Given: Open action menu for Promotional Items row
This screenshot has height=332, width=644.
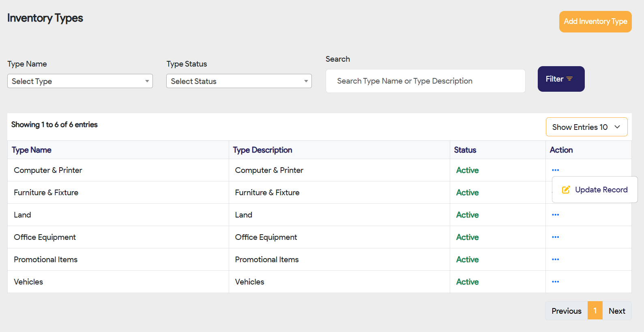Looking at the screenshot, I should click(555, 259).
